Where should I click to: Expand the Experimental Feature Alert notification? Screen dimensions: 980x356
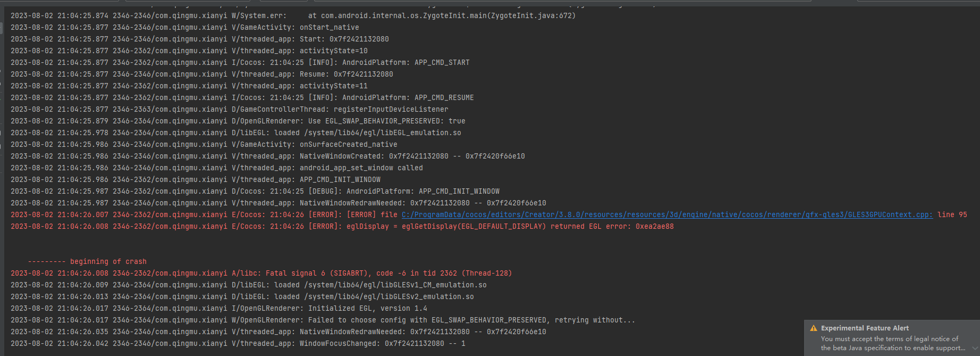974,348
